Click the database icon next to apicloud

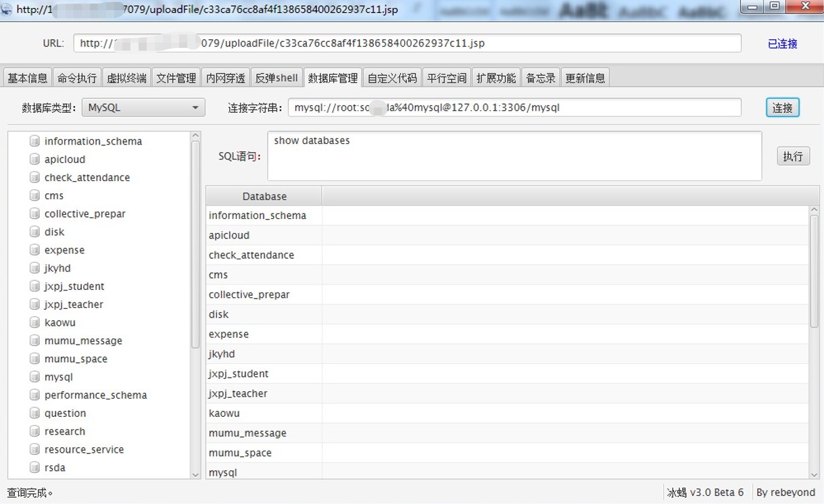click(x=34, y=159)
